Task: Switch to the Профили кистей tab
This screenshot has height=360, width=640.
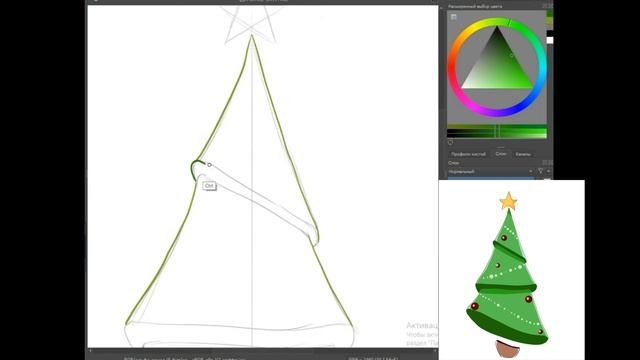Action: (x=468, y=154)
